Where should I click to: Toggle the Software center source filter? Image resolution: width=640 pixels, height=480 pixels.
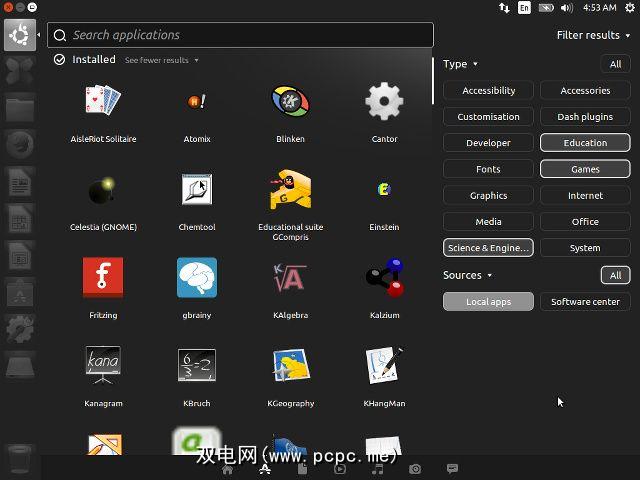point(585,302)
